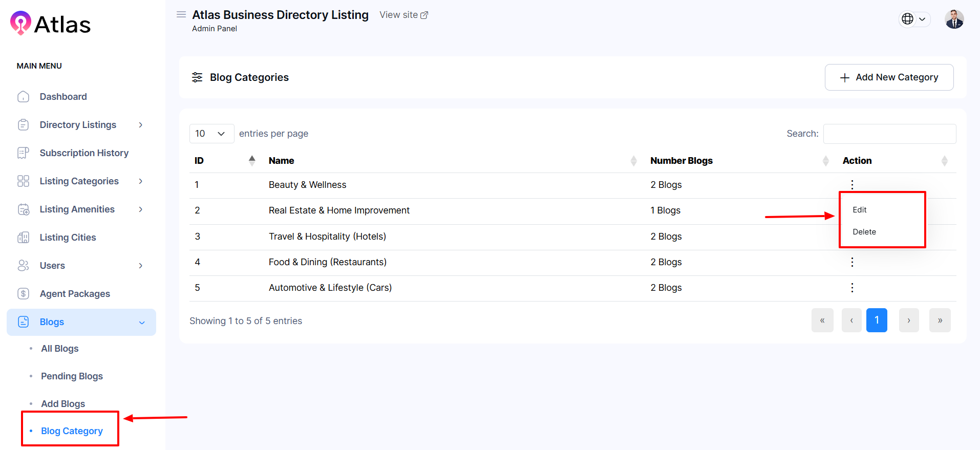
Task: Click the Add New Category button
Action: pyautogui.click(x=889, y=77)
